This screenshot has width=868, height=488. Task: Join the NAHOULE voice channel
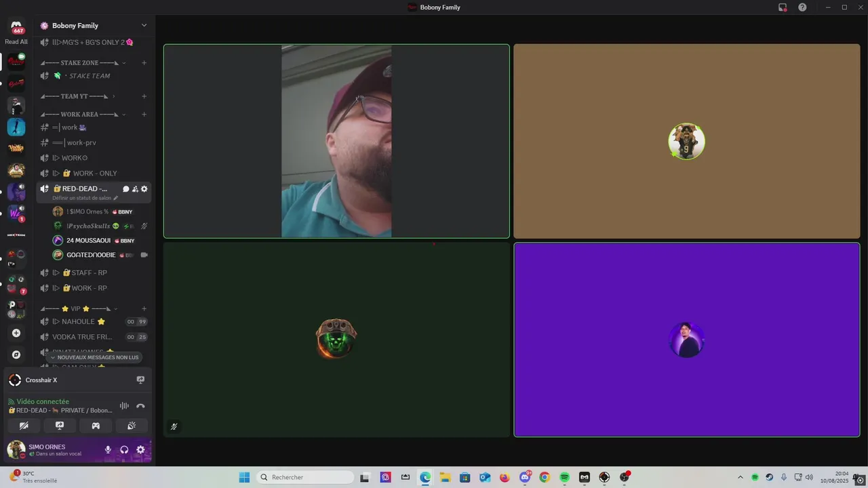(94, 322)
